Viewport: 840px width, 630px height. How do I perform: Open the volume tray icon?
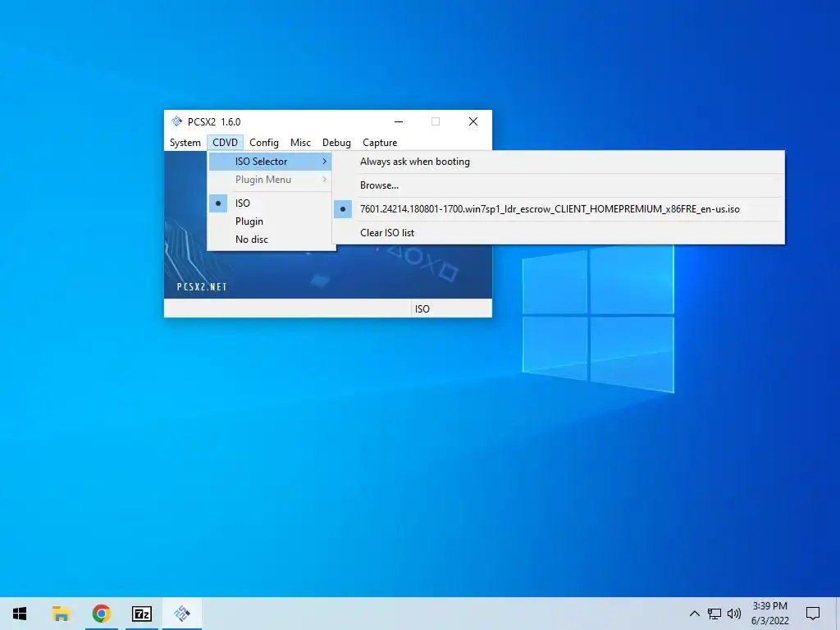(x=734, y=614)
